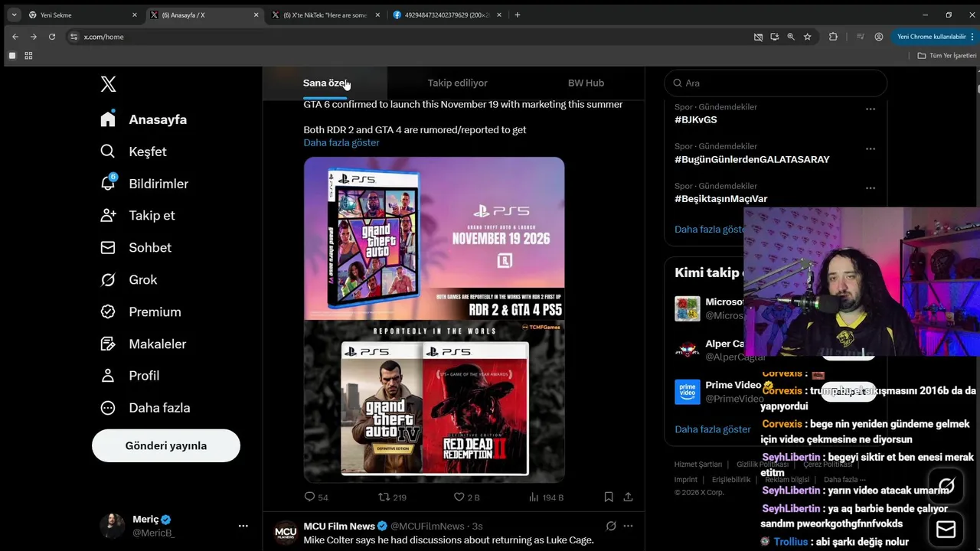This screenshot has height=551, width=980.
Task: Expand GTA post with Daha fazla göster
Action: [x=341, y=142]
